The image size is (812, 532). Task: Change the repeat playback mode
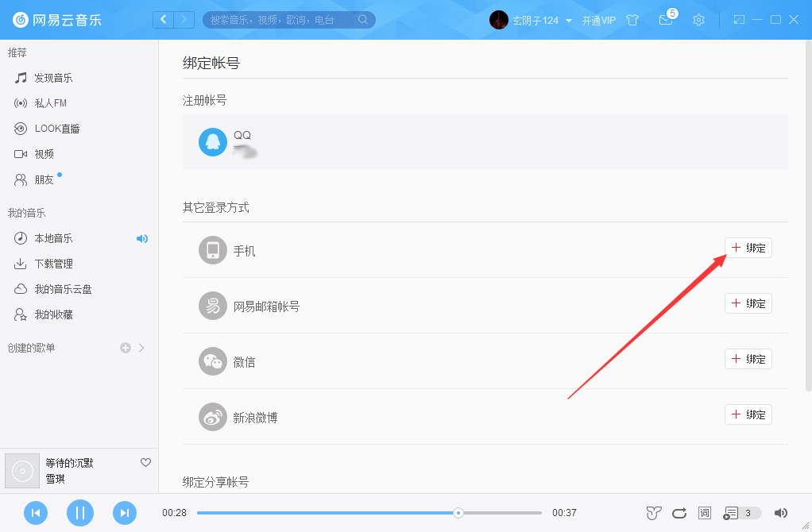pyautogui.click(x=679, y=513)
